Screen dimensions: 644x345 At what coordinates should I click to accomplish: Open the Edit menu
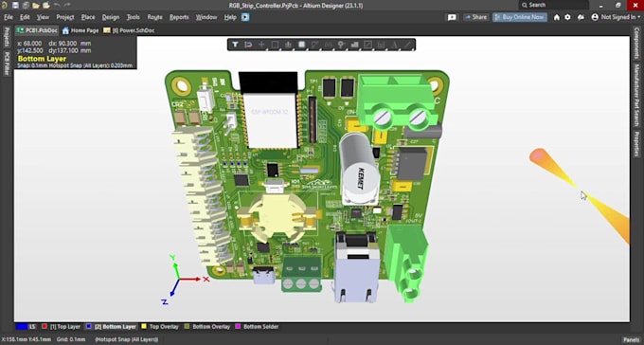[x=25, y=17]
